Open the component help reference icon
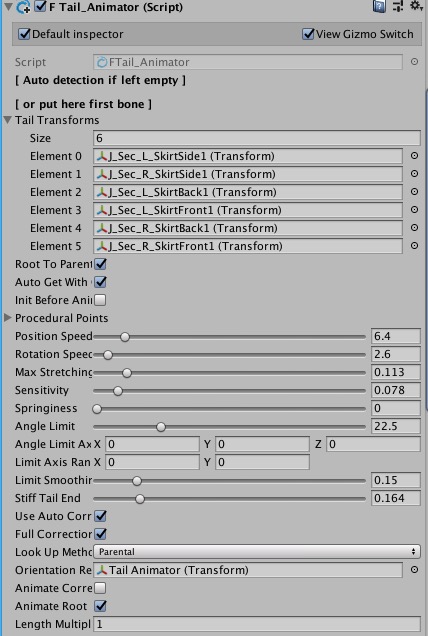The width and height of the screenshot is (428, 636). pyautogui.click(x=379, y=6)
